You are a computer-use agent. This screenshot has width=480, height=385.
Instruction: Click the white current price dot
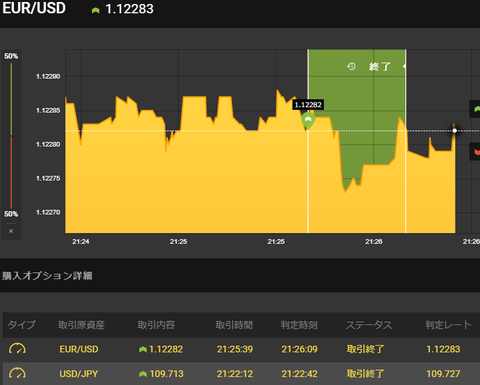[455, 131]
